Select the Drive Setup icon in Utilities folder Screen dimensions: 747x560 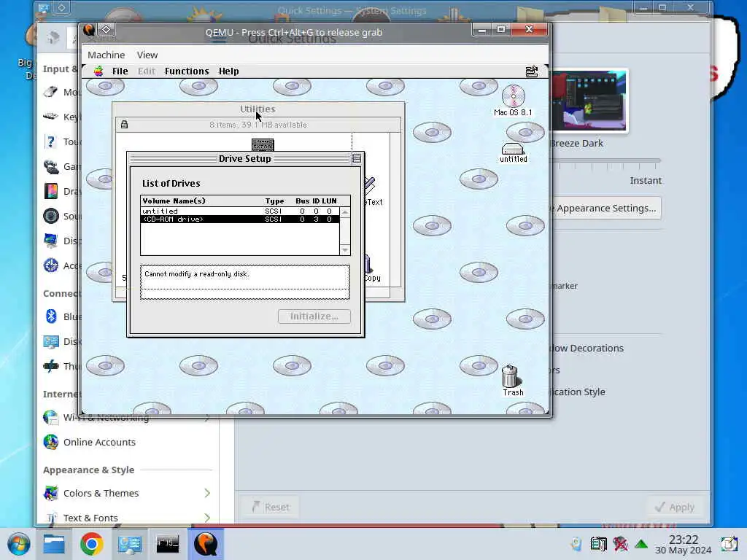coord(263,144)
